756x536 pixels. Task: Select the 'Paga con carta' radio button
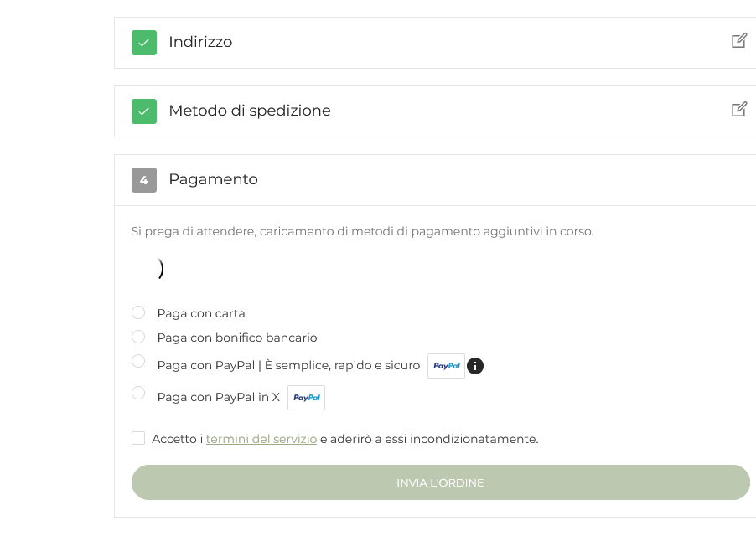pos(138,312)
